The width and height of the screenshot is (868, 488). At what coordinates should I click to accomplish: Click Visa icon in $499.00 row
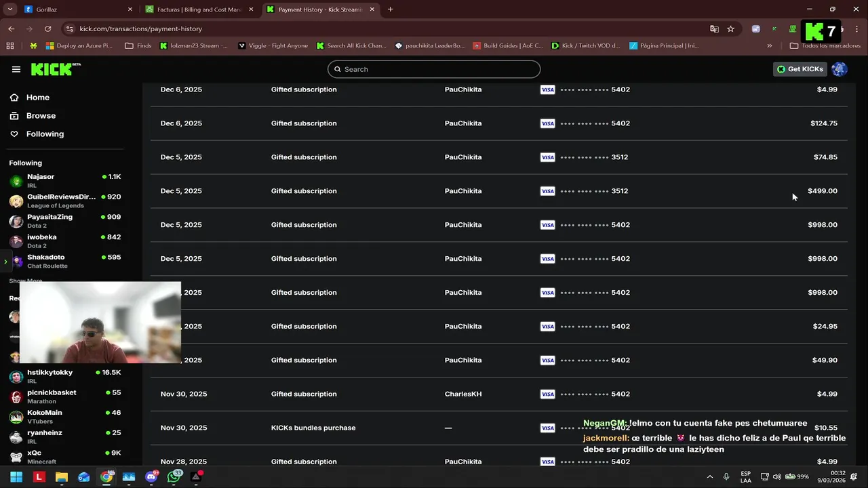pyautogui.click(x=547, y=191)
